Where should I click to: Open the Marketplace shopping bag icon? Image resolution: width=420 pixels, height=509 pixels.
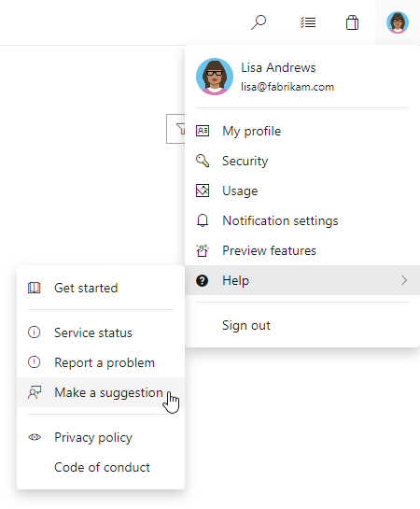click(352, 22)
